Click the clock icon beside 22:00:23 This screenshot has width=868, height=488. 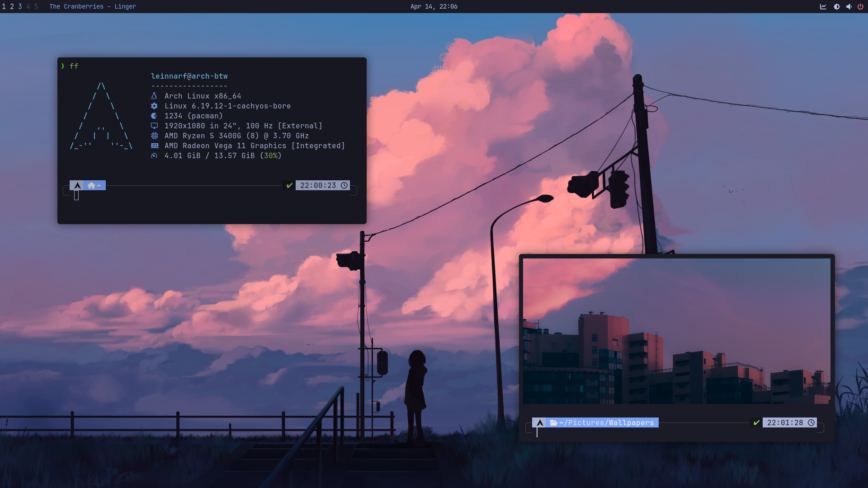point(344,185)
